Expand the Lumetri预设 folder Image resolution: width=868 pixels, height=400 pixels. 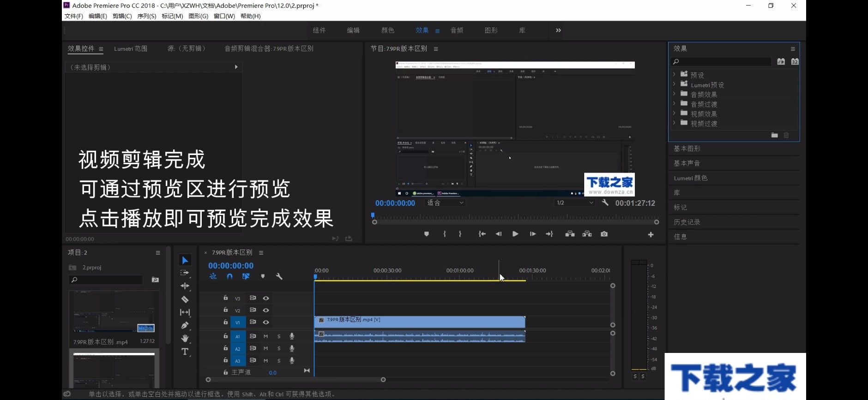(x=674, y=84)
